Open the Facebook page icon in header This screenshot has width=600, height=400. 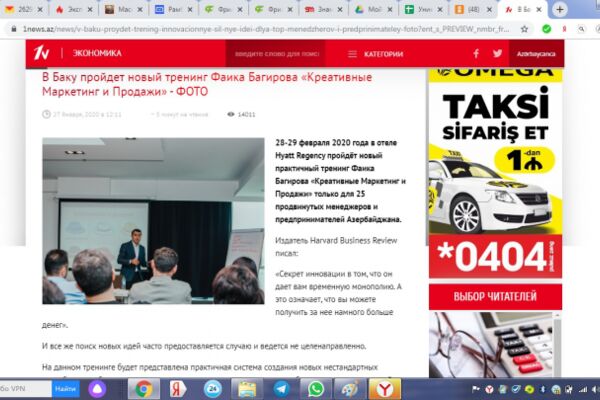coord(476,53)
